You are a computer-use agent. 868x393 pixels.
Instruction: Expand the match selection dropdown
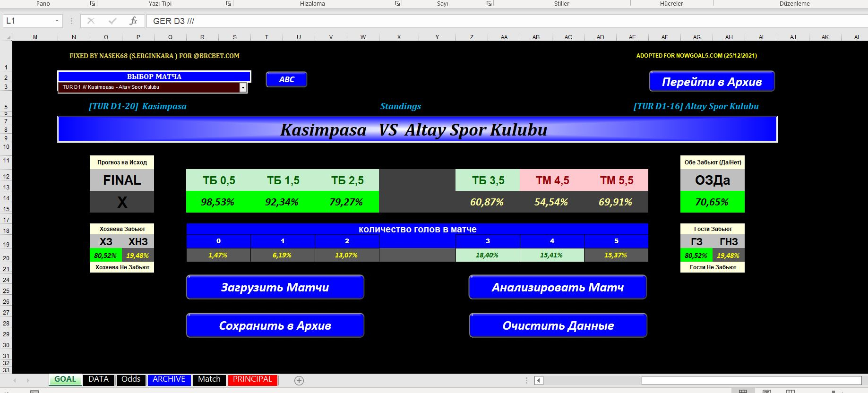coord(243,87)
